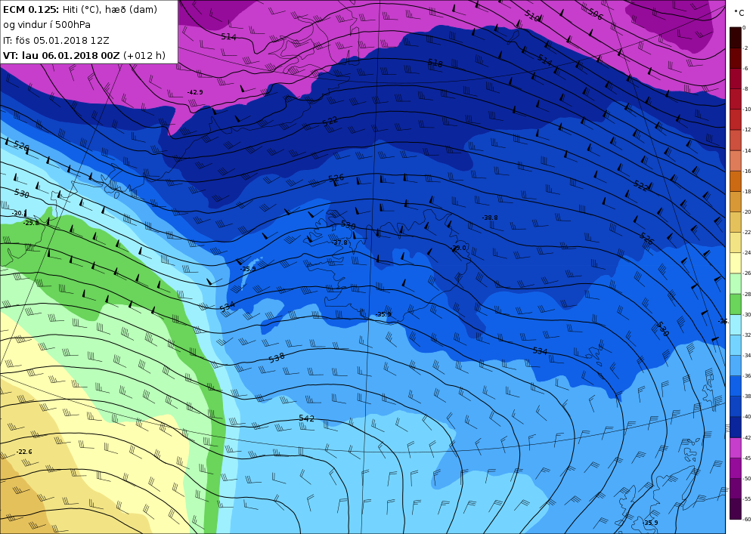
Task: Select the salmon legend swatch between -14 and -16
Action: [x=736, y=161]
